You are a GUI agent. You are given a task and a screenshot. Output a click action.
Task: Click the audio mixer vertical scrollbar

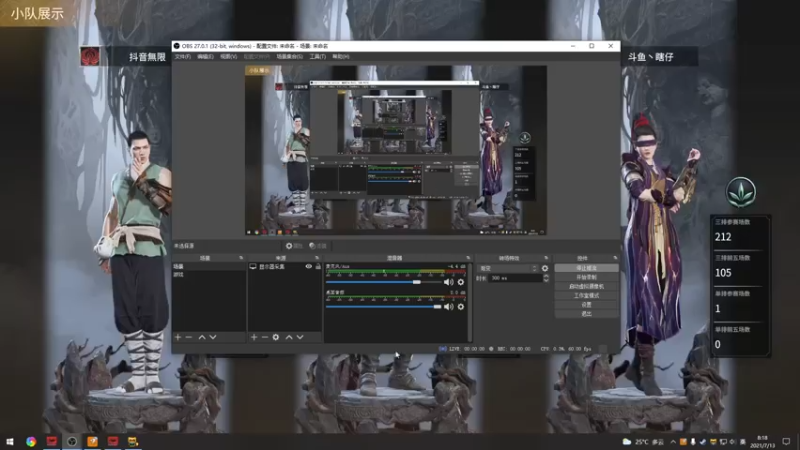(x=469, y=302)
